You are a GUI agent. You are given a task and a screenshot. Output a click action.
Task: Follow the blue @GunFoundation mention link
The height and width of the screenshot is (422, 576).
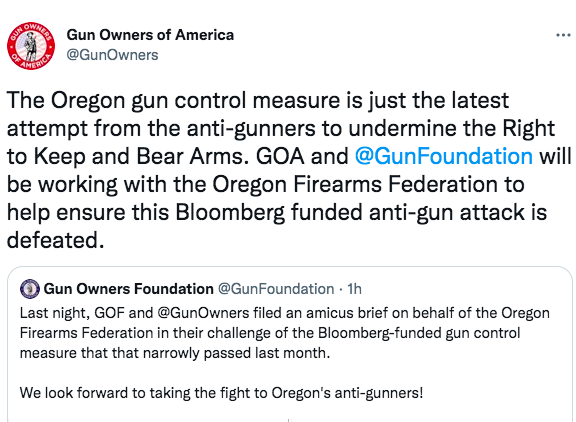[444, 156]
